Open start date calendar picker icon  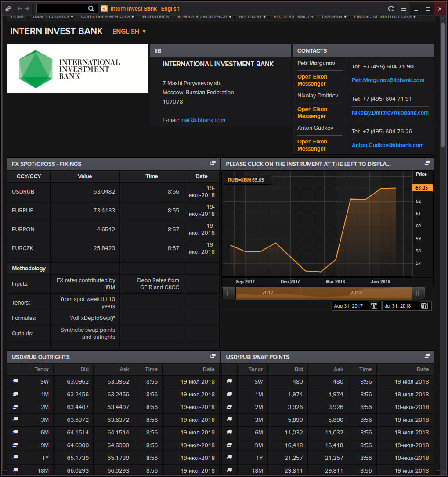374,306
